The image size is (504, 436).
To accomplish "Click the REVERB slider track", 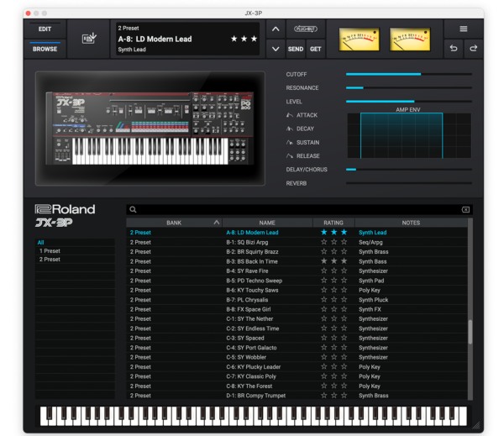I will (x=409, y=183).
